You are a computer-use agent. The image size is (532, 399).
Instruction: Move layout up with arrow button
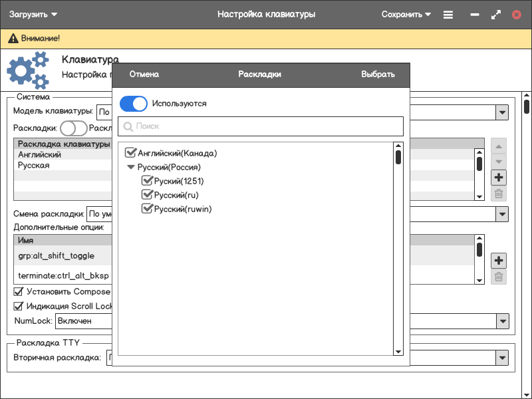(499, 146)
